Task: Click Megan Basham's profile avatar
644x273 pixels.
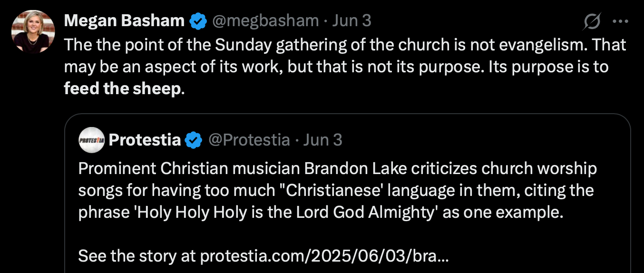Action: coord(33,31)
